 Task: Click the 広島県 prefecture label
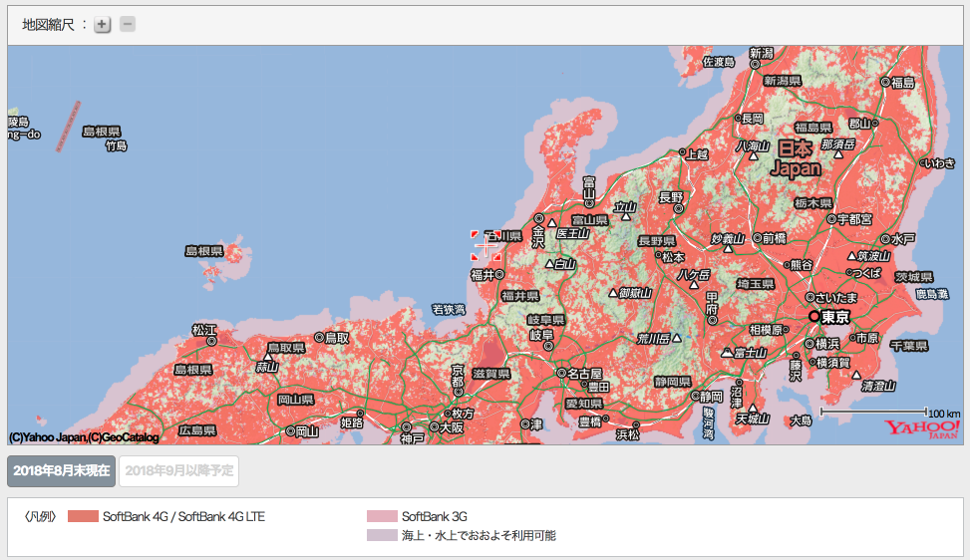pos(197,430)
